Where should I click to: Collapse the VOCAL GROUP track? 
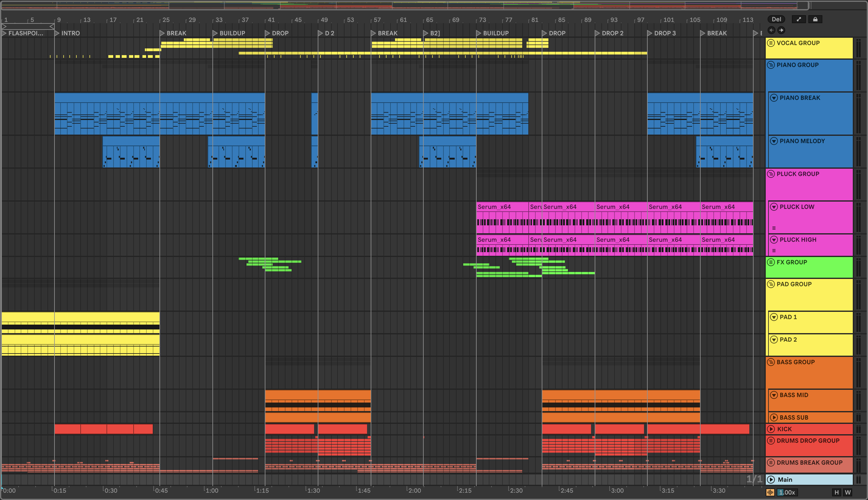(x=771, y=43)
